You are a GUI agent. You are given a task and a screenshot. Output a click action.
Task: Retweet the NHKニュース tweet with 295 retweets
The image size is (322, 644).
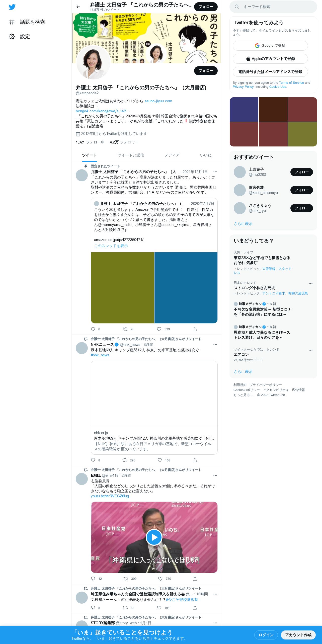[x=125, y=460]
